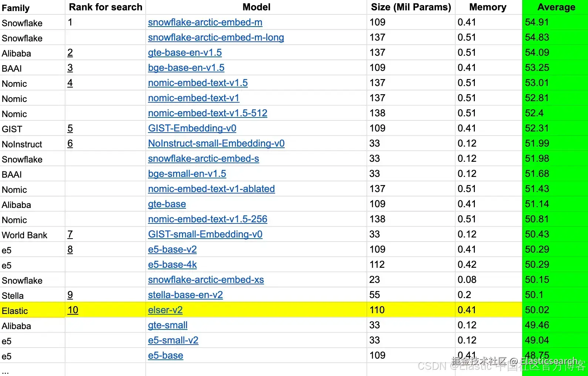Screen dimensions: 588x376
Task: Select the Elastic family cell
Action: pos(33,310)
